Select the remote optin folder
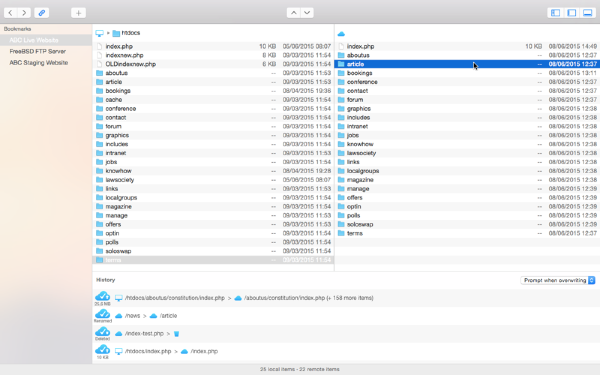 pos(467,206)
